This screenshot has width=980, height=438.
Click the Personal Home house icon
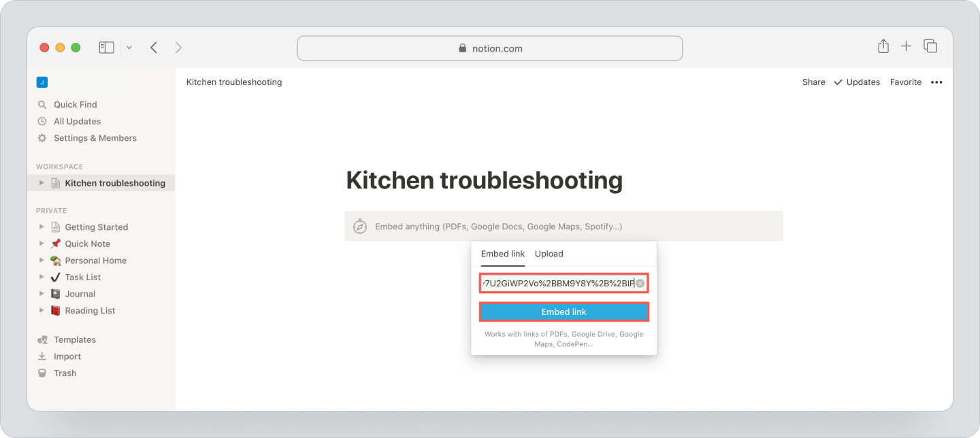pyautogui.click(x=54, y=260)
